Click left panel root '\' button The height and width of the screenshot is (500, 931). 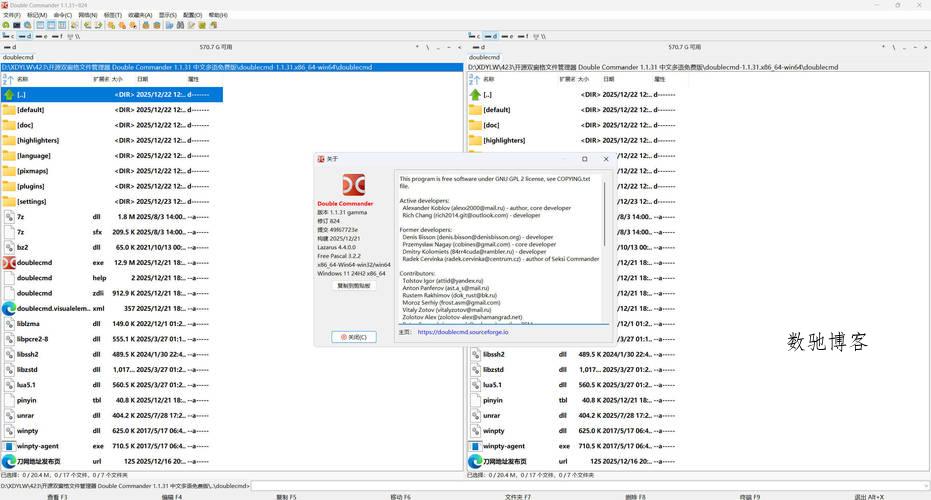pos(428,47)
